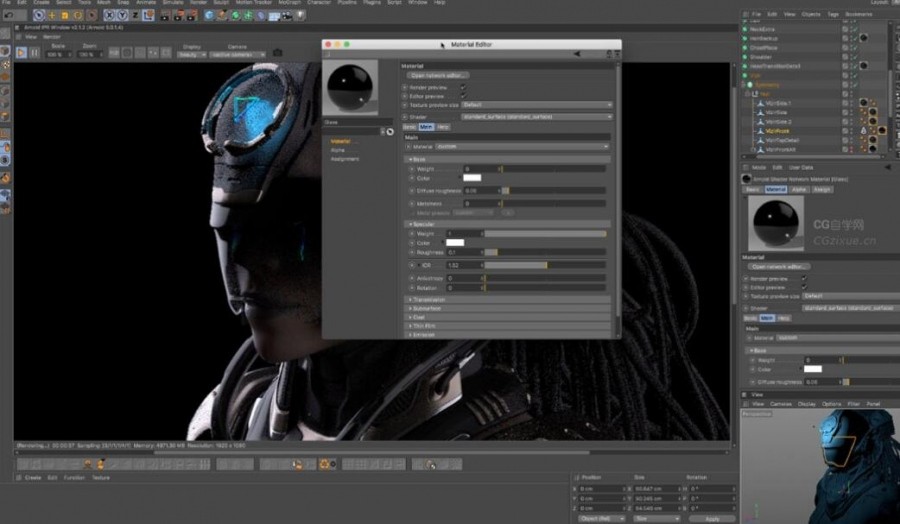Click the Camera object icon
The height and width of the screenshot is (524, 900).
pyautogui.click(x=287, y=15)
